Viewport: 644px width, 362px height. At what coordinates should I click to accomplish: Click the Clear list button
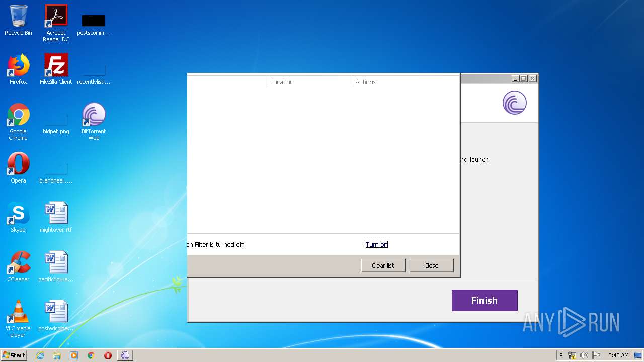click(383, 265)
